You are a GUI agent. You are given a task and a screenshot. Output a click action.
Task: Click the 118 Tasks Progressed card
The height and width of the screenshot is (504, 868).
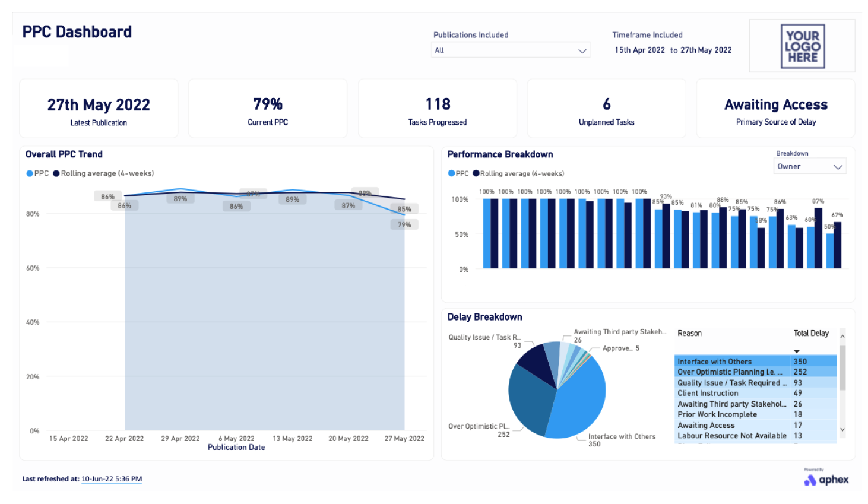tap(438, 108)
